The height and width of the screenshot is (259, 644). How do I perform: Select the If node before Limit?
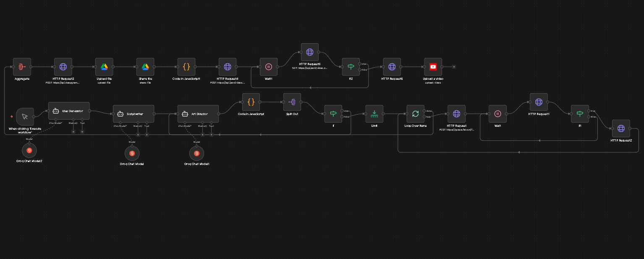point(333,114)
